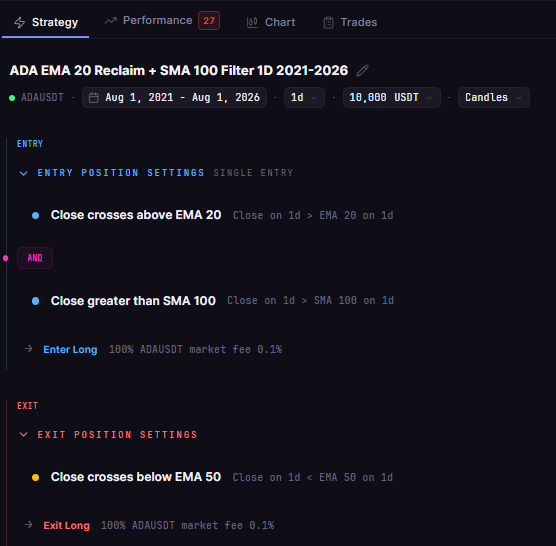
Task: Toggle the AND logic operator button
Action: [35, 258]
